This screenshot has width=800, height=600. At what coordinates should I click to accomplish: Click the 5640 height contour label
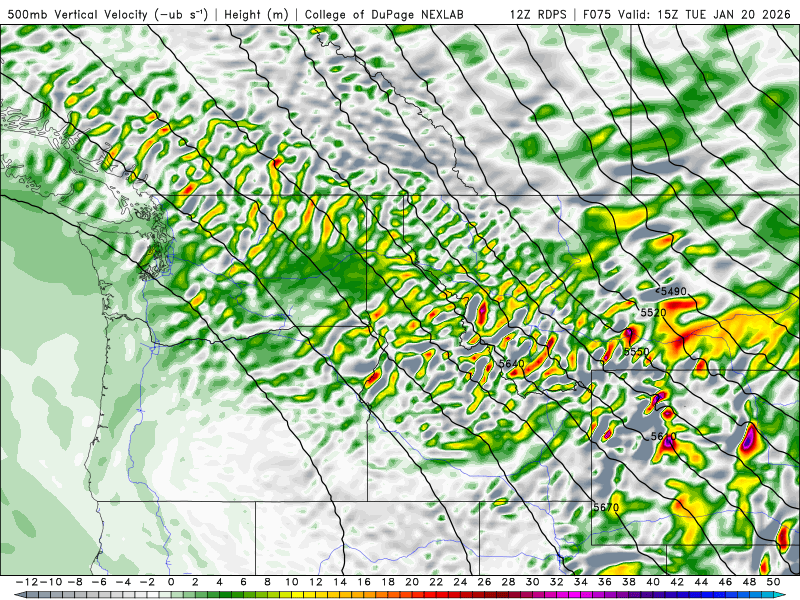coord(512,363)
